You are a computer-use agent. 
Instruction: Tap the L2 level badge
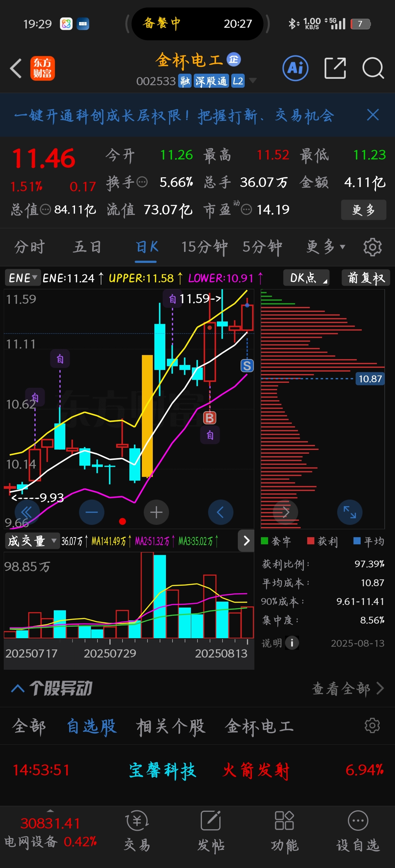pyautogui.click(x=237, y=81)
